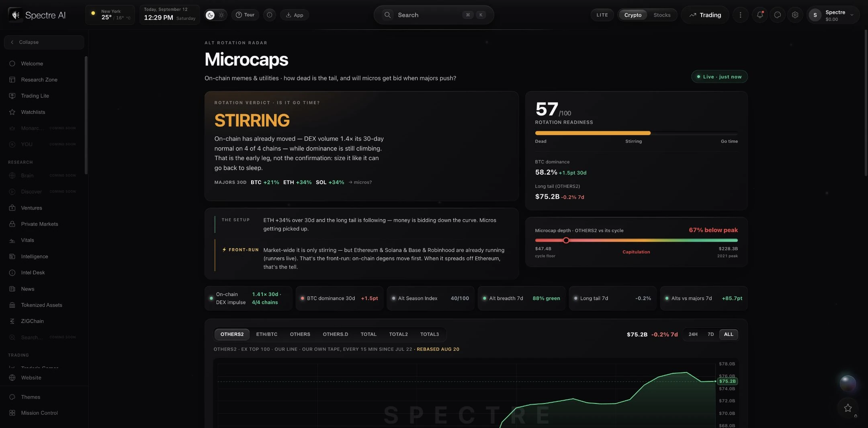Click the floating star favorite icon
Screen dimensions: 868x428
coord(848,408)
